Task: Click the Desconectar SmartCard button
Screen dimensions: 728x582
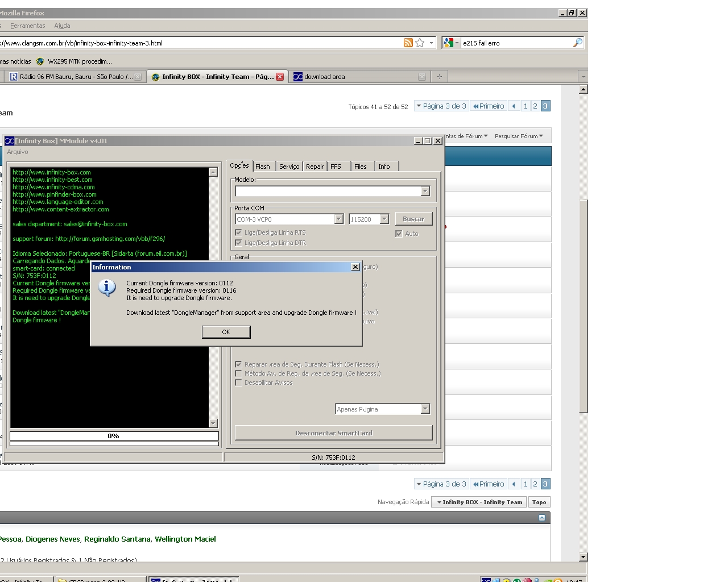Action: [x=333, y=433]
